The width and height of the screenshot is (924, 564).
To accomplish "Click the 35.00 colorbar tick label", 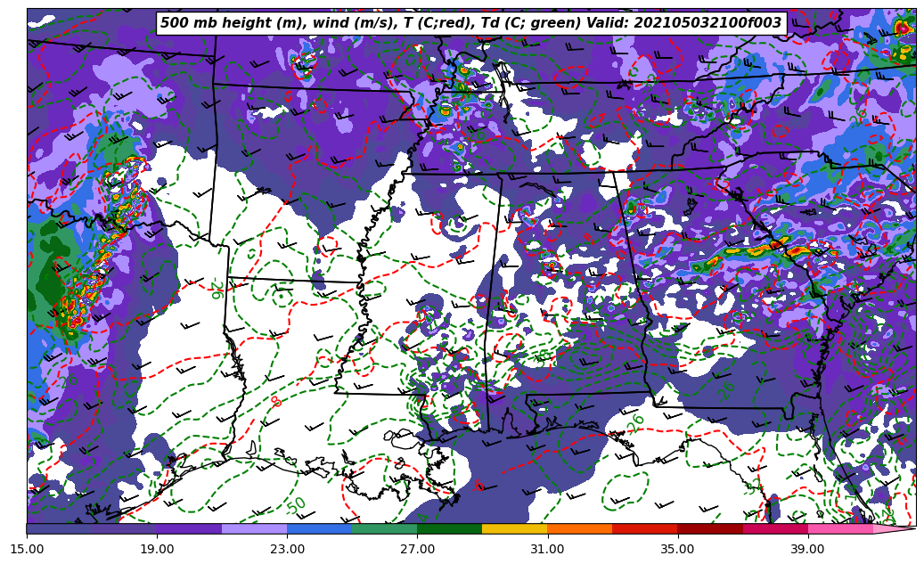I will pyautogui.click(x=677, y=550).
